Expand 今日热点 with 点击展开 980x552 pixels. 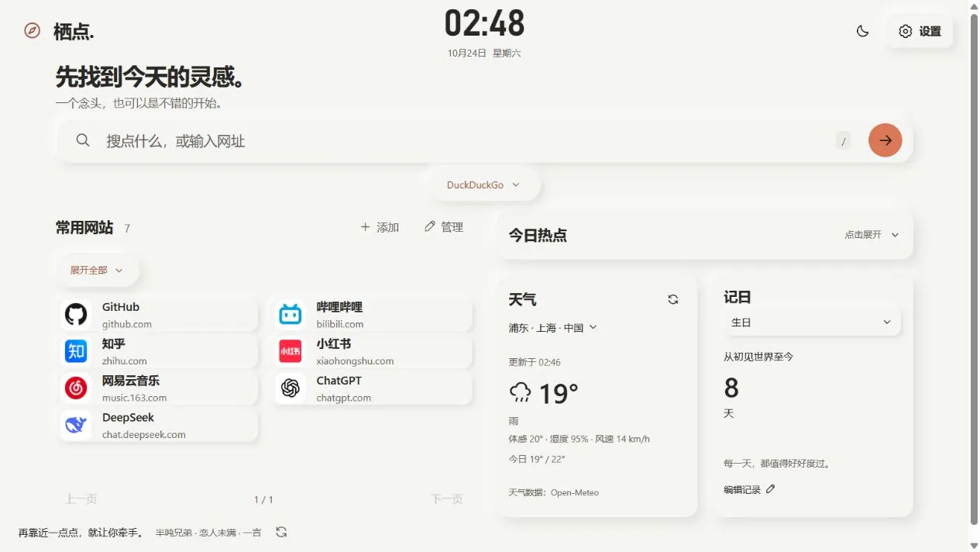click(x=872, y=234)
